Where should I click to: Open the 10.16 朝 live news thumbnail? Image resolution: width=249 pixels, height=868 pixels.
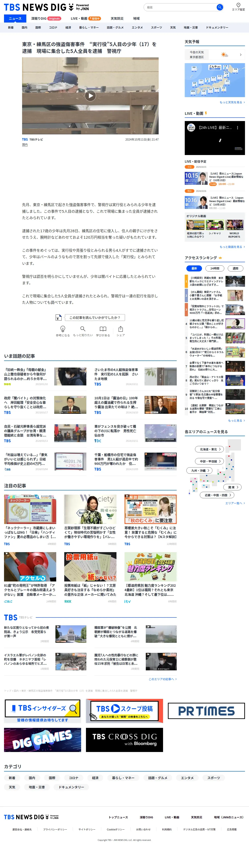pos(196,202)
